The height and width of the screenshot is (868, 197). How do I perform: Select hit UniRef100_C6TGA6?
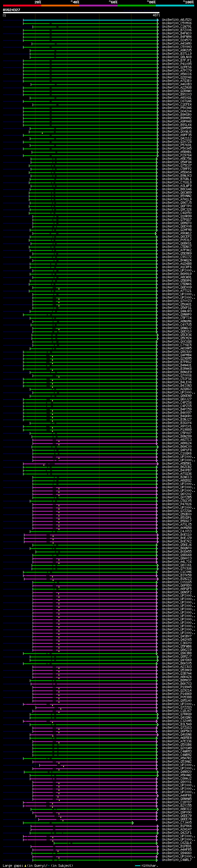pyautogui.click(x=177, y=101)
